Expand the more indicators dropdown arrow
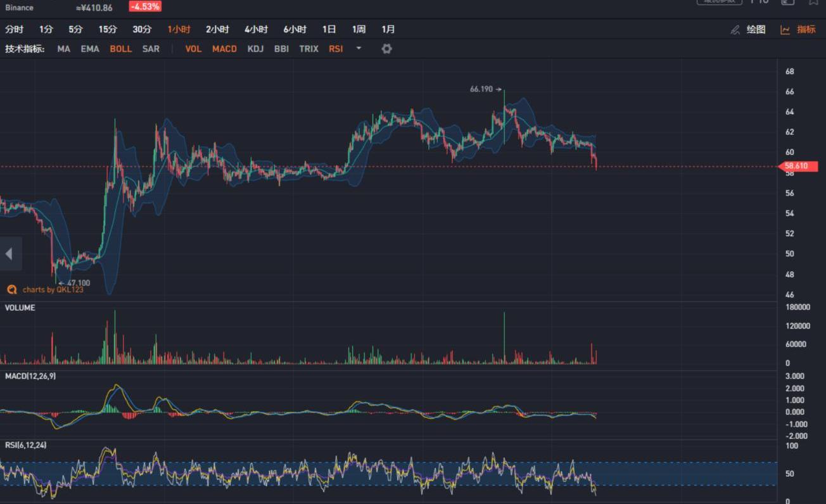 pos(359,49)
